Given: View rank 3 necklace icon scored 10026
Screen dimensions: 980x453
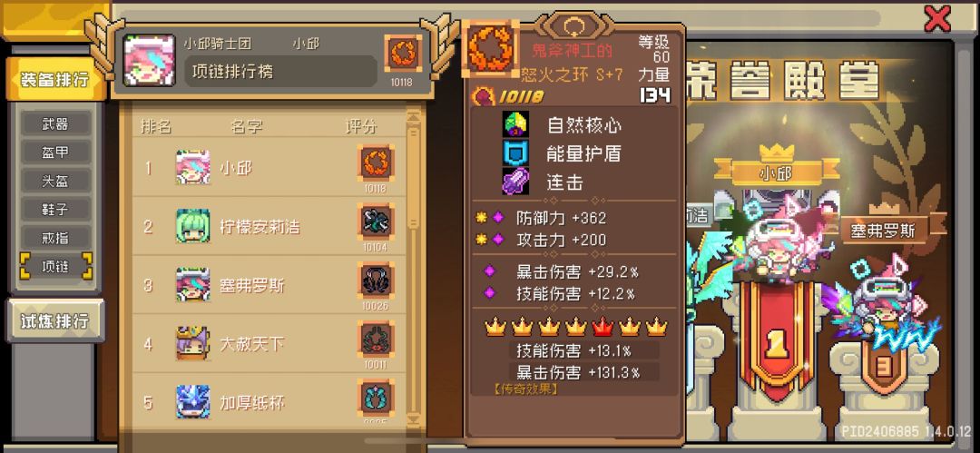Looking at the screenshot, I should [x=376, y=281].
